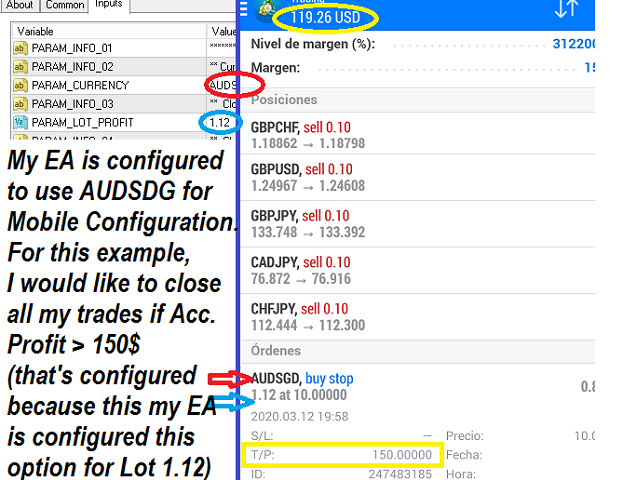Screen dimensions: 640x480
Task: Open the mobile hamburger menu
Action: [244, 9]
